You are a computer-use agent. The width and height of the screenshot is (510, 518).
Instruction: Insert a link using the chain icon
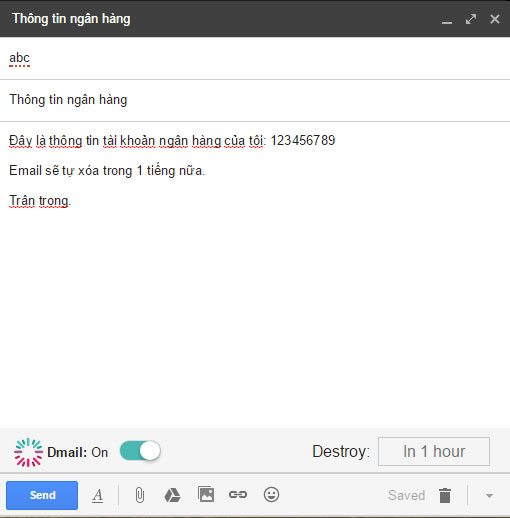(238, 494)
